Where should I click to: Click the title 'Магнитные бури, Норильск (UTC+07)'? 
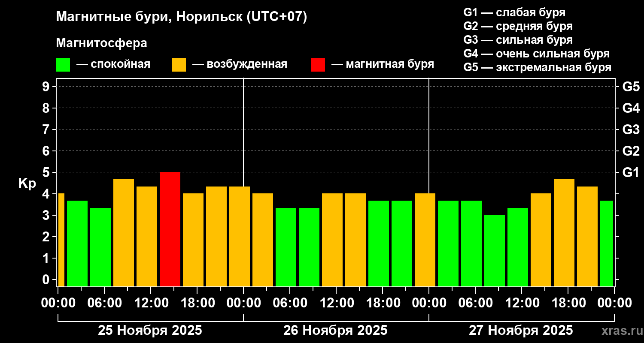click(x=182, y=17)
